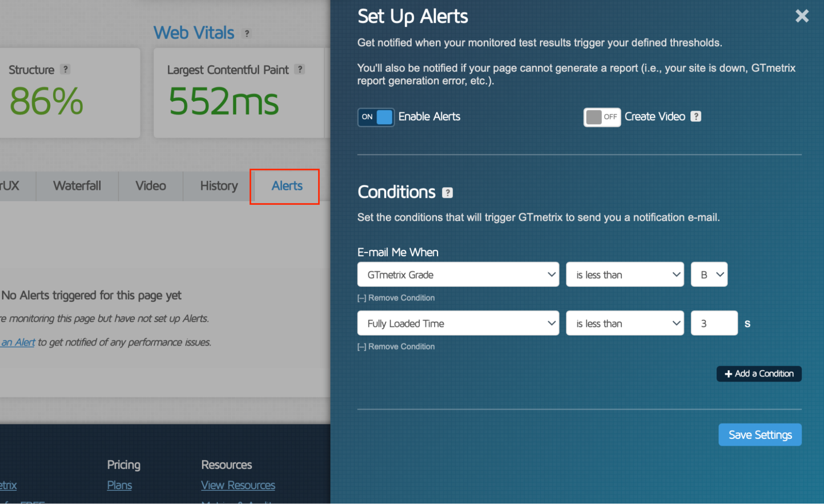The height and width of the screenshot is (504, 824).
Task: Select the Alerts tab
Action: 287,186
